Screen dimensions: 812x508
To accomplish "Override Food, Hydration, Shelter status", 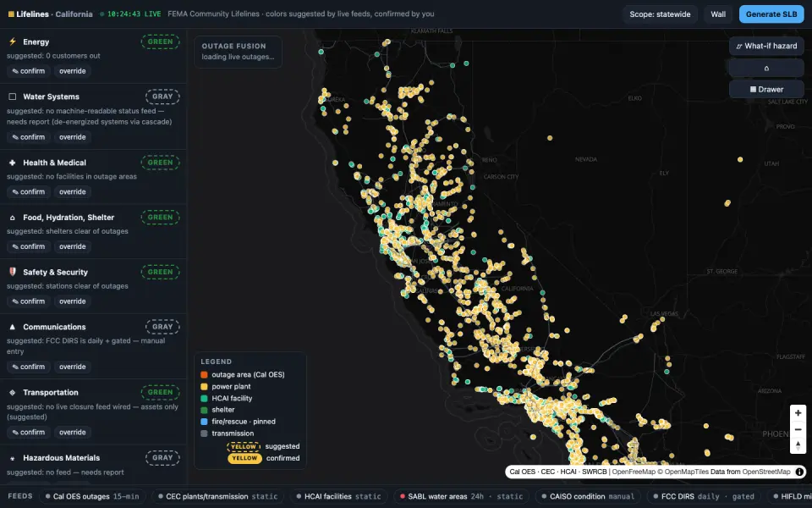I will coord(73,246).
